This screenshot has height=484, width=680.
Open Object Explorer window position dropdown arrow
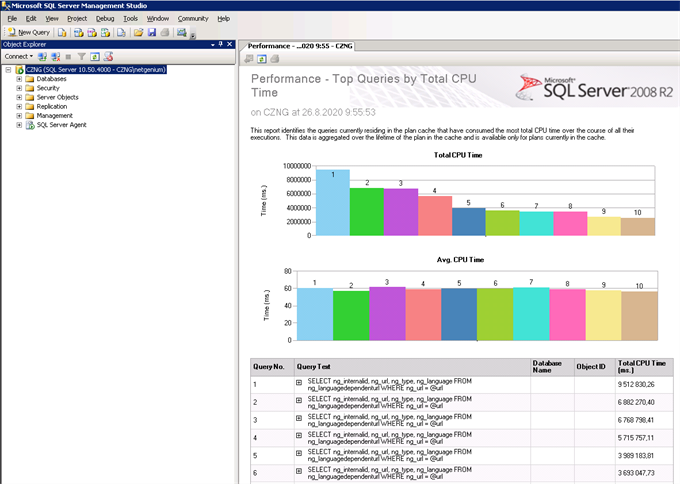tap(212, 44)
